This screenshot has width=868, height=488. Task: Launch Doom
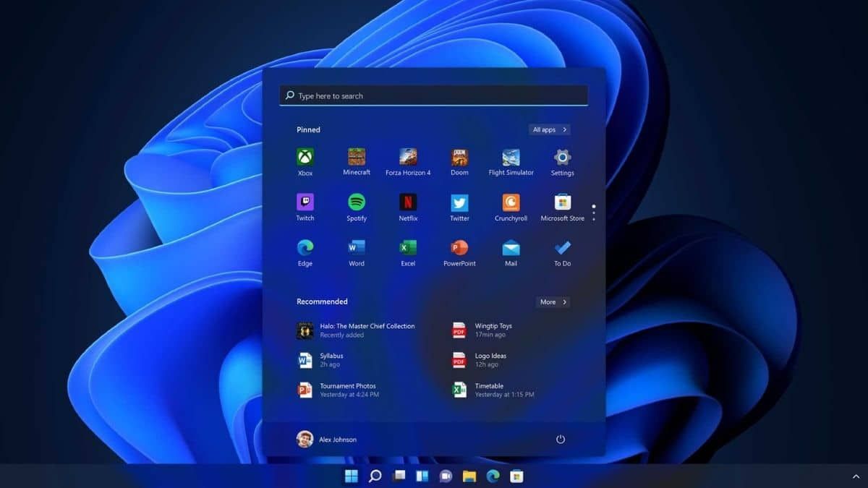(x=459, y=158)
